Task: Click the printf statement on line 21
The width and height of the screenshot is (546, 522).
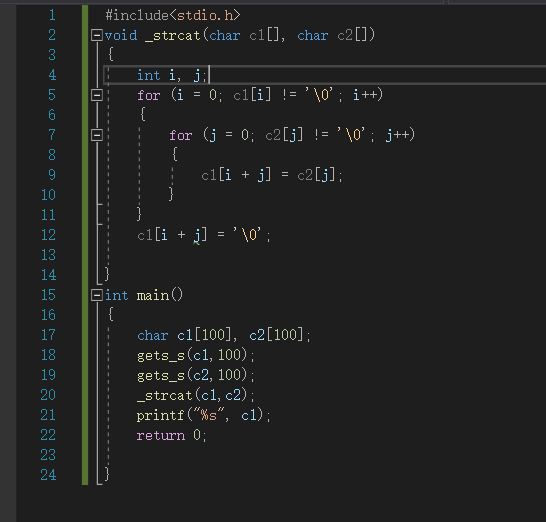Action: (x=204, y=415)
